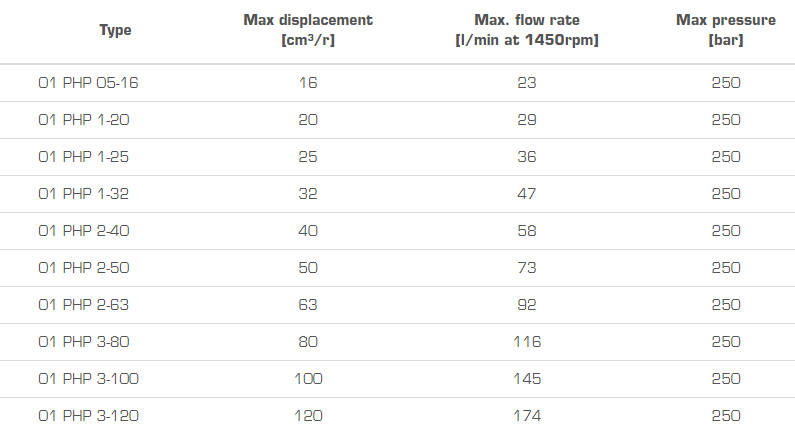Select the 01 PHP 05-16 row label
795x432 pixels.
click(x=87, y=83)
